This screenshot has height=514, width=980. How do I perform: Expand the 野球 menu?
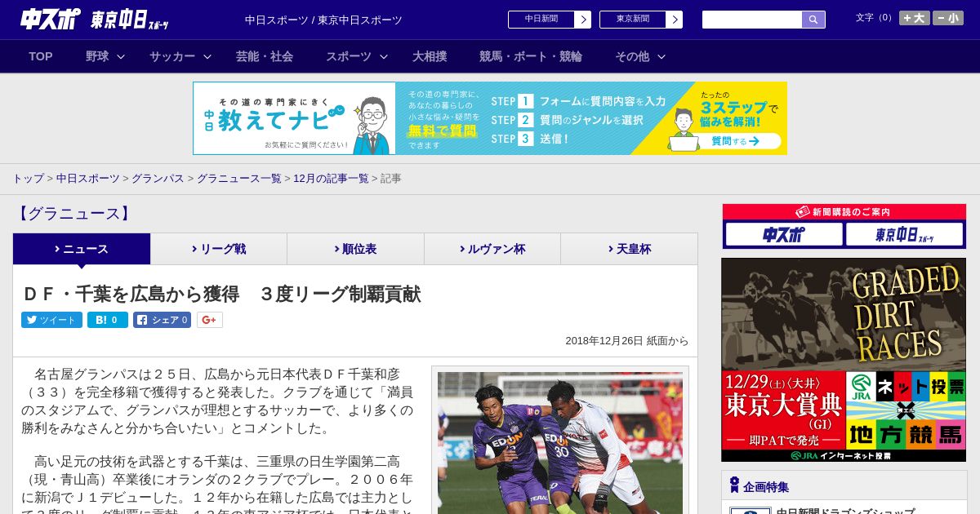[105, 56]
